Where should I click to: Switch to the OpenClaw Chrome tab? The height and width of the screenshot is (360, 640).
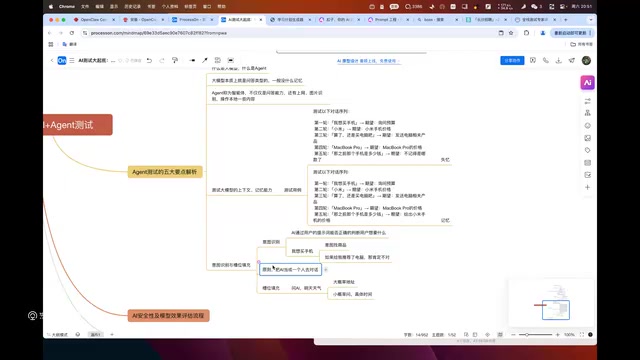click(x=93, y=20)
